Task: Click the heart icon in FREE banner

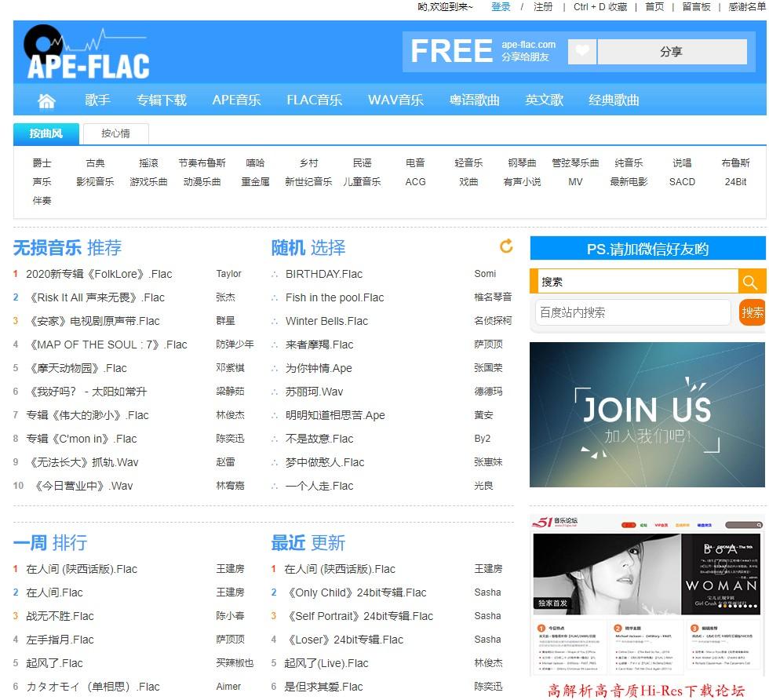Action: click(x=581, y=52)
